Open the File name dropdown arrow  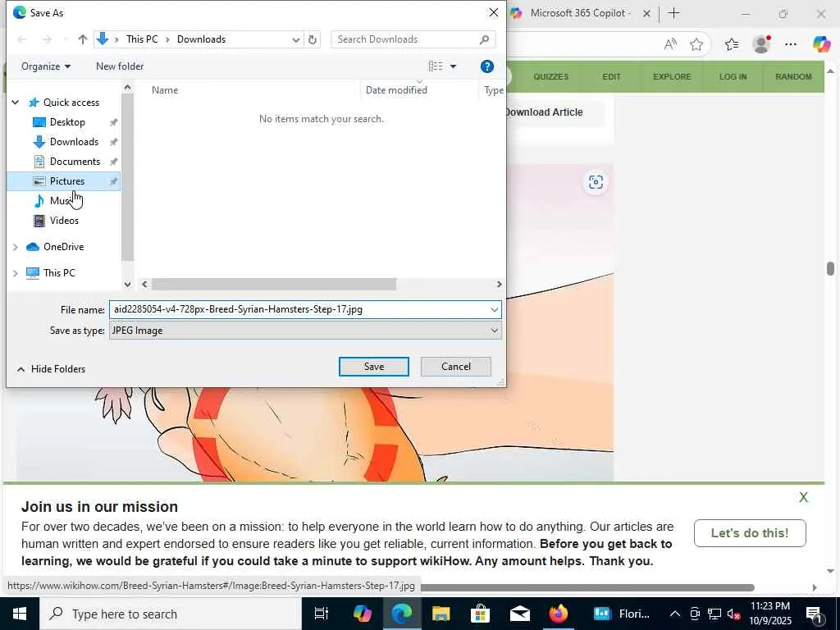click(x=494, y=309)
